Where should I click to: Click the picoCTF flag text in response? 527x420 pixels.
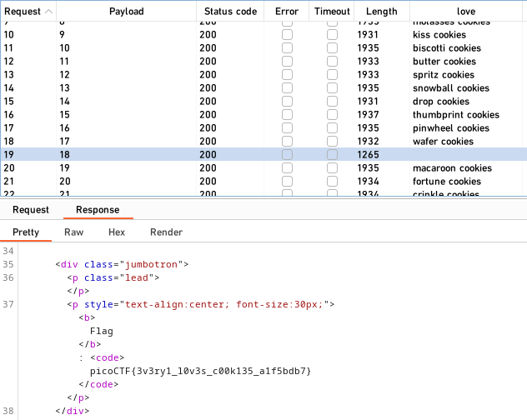(201, 371)
